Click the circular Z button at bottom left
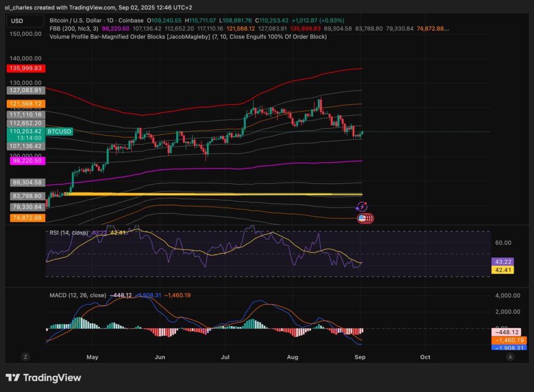The height and width of the screenshot is (392, 534). (x=25, y=357)
